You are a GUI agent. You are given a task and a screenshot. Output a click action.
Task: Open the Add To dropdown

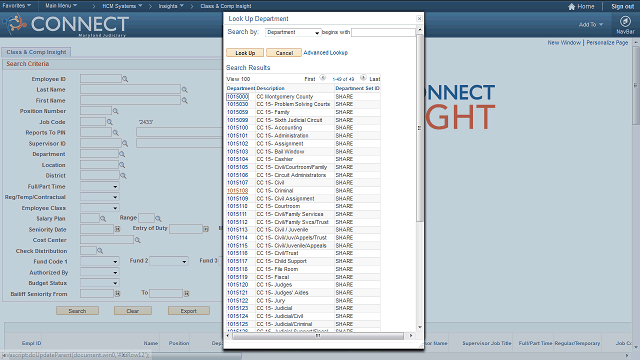(591, 25)
